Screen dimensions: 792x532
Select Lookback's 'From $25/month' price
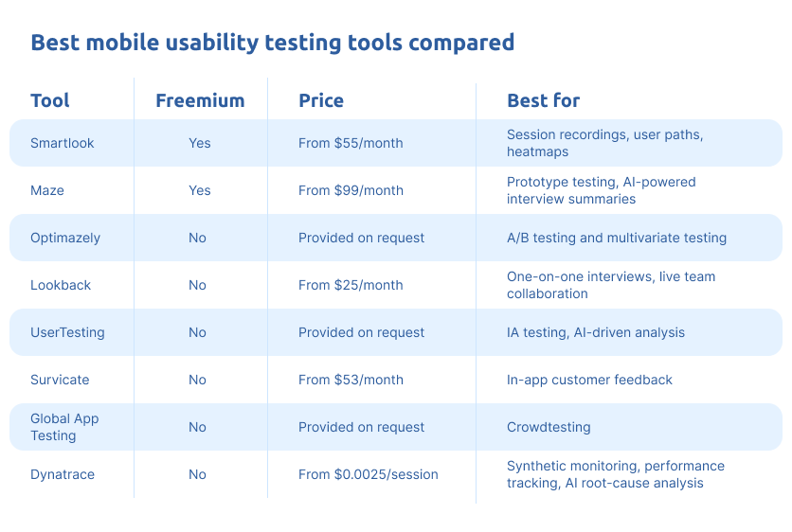(351, 285)
